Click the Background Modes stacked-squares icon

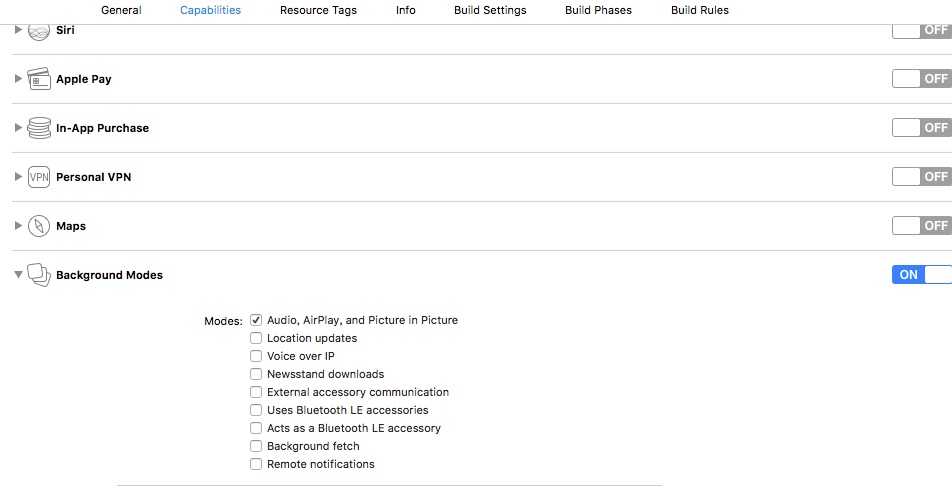(x=39, y=275)
